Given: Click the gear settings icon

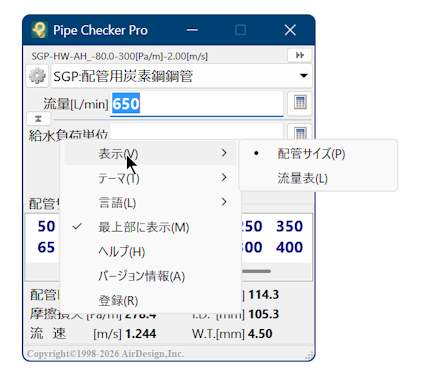Looking at the screenshot, I should point(37,76).
